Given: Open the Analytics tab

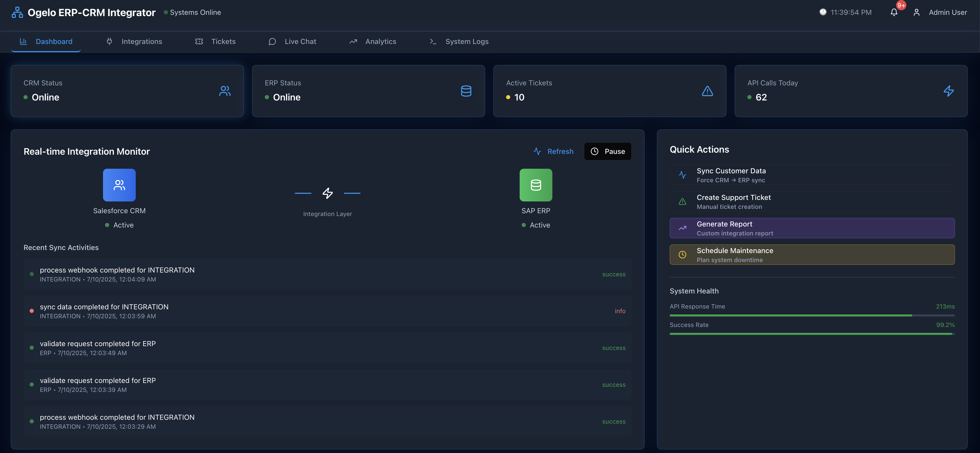Looking at the screenshot, I should pyautogui.click(x=373, y=41).
